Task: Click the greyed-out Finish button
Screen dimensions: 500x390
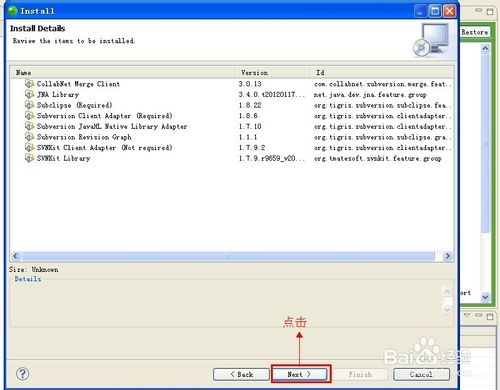Action: [360, 374]
